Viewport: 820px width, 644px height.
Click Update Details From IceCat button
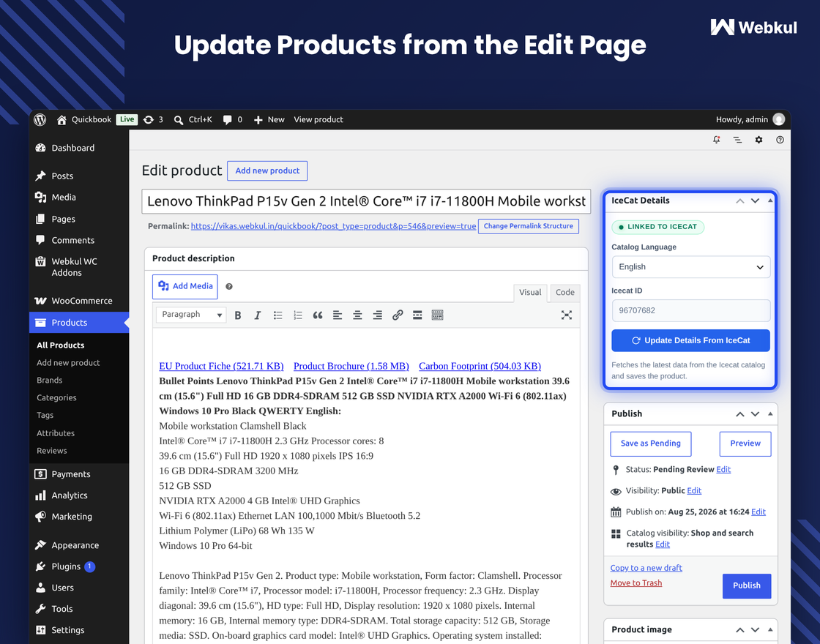pyautogui.click(x=691, y=341)
